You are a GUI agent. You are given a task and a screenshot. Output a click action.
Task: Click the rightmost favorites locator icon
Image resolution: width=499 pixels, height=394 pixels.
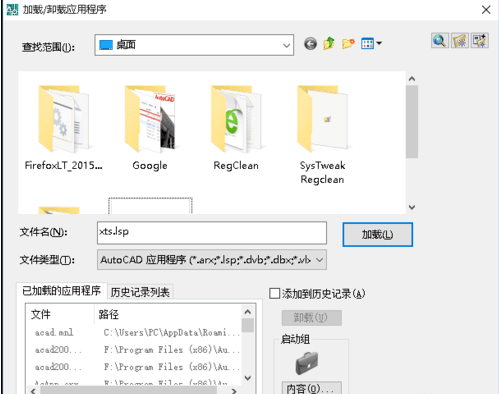point(480,41)
